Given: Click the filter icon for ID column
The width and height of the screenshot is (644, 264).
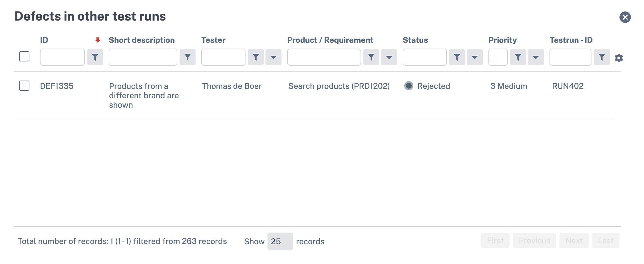Looking at the screenshot, I should click(x=95, y=57).
